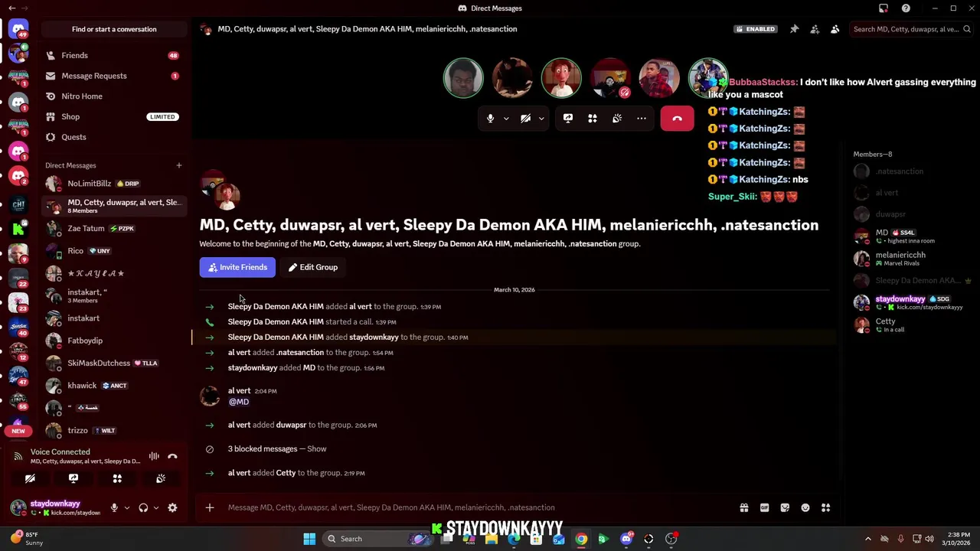Create a DM with plus icon

coord(178,165)
